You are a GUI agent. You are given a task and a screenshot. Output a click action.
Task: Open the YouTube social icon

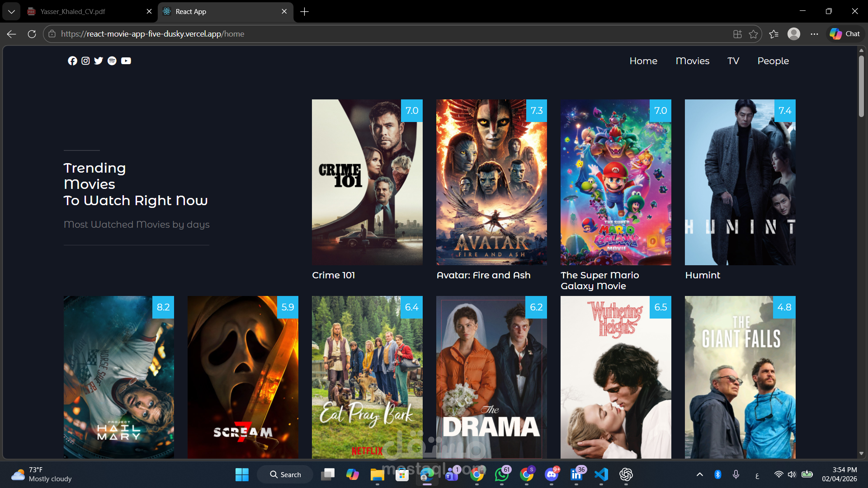point(126,61)
